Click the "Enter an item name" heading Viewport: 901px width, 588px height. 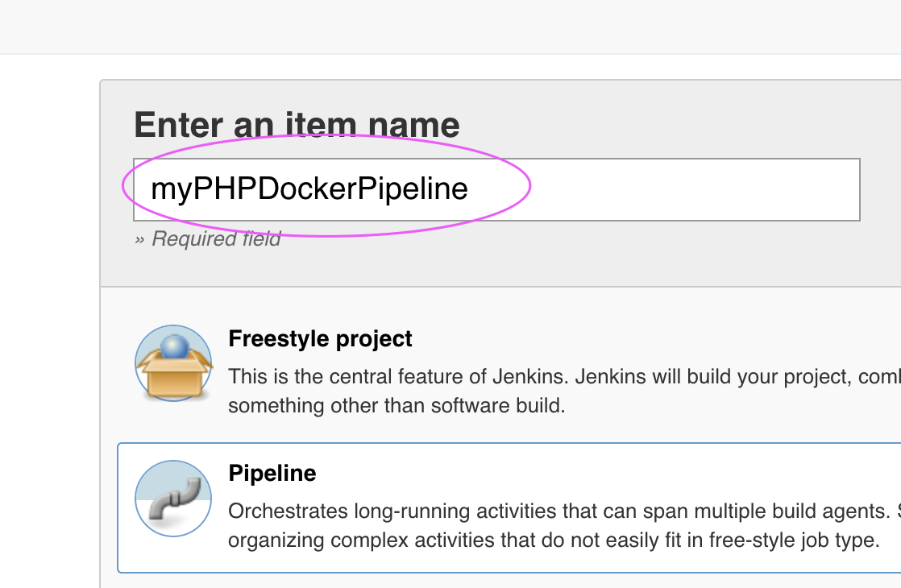(x=297, y=125)
